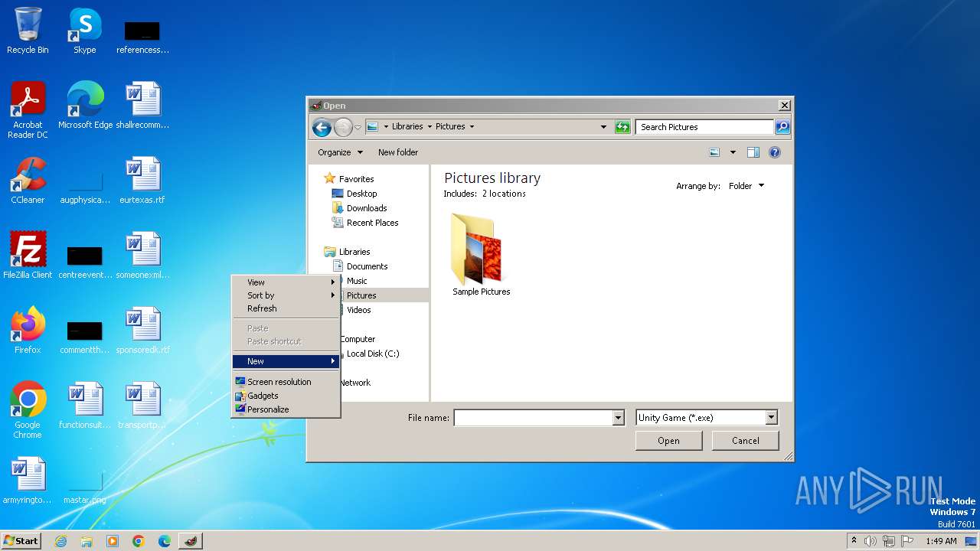This screenshot has width=980, height=551.
Task: Click the File name input field
Action: click(534, 418)
